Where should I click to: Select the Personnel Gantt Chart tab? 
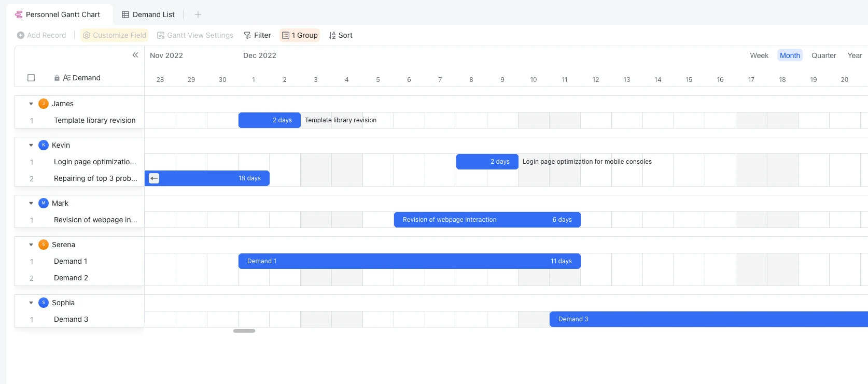coord(58,15)
